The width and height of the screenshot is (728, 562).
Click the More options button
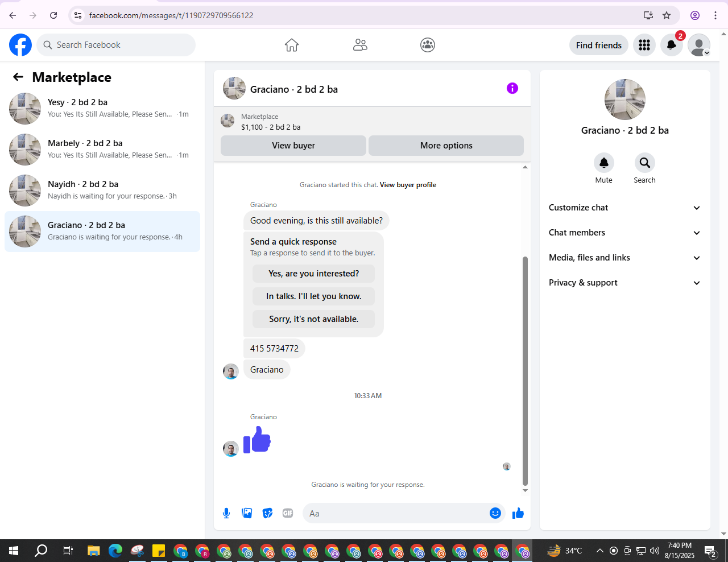click(x=446, y=146)
